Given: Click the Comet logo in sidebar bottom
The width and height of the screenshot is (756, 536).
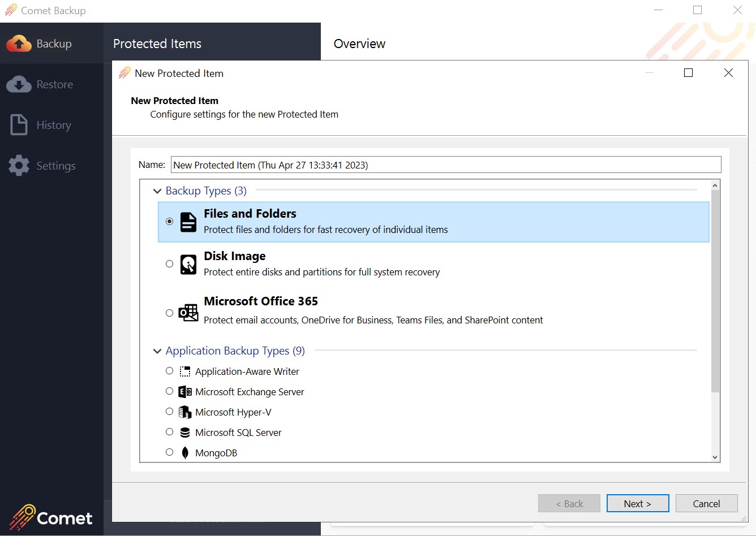Looking at the screenshot, I should tap(50, 517).
